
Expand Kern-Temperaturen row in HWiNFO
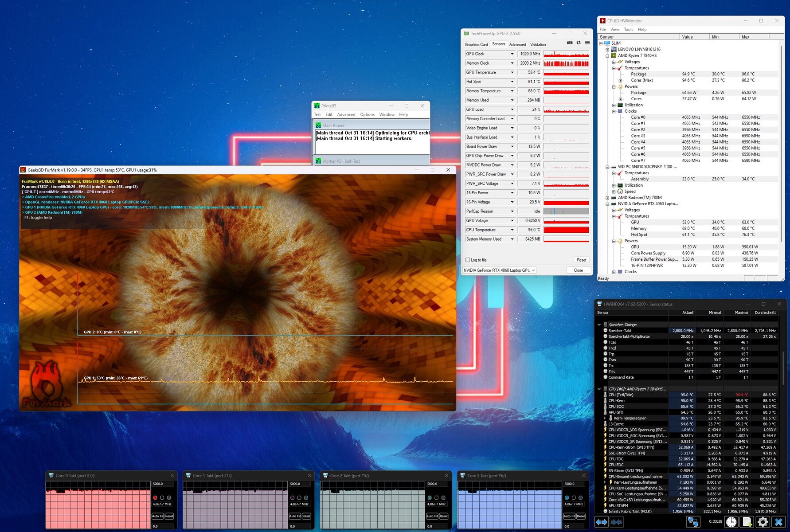click(605, 418)
